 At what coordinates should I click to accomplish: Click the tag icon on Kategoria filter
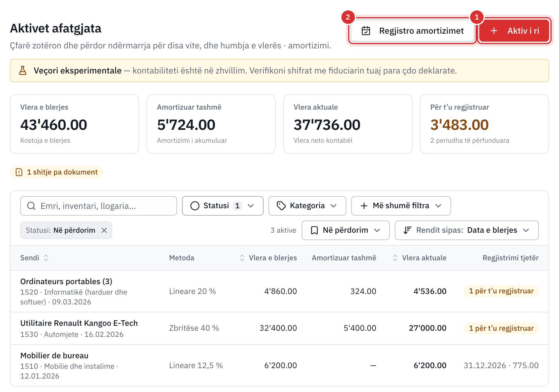(281, 206)
